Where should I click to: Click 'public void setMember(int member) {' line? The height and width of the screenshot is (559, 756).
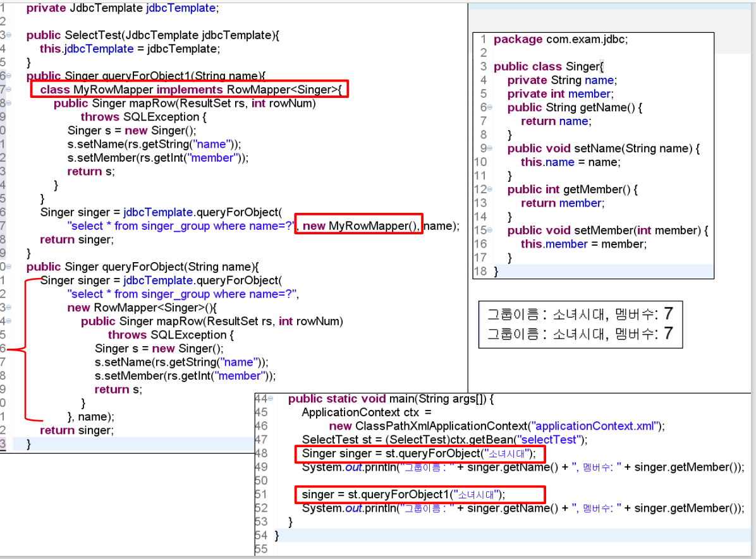(608, 231)
